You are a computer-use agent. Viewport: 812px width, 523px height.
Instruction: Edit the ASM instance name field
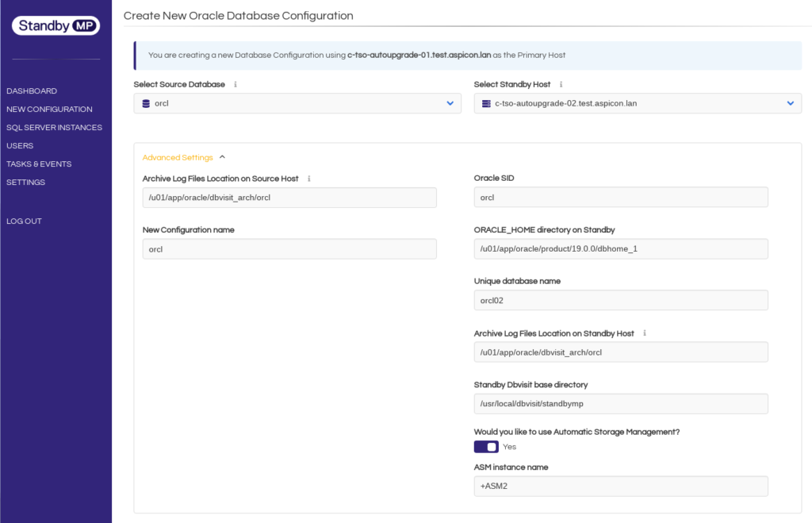click(x=621, y=486)
